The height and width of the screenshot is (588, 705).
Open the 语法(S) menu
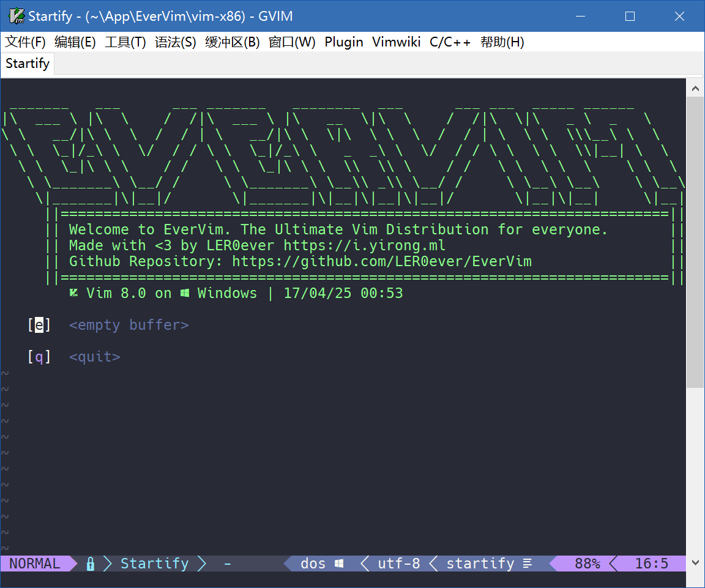pos(176,42)
